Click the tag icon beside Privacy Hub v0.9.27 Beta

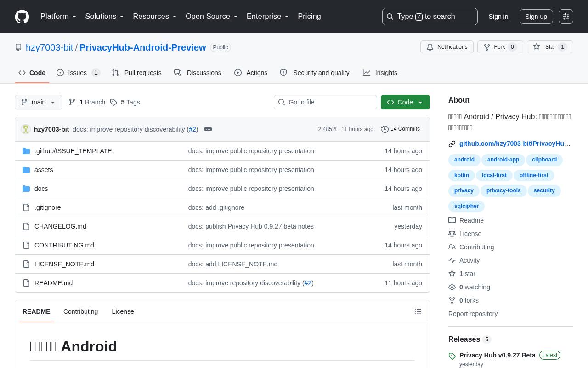[452, 356]
